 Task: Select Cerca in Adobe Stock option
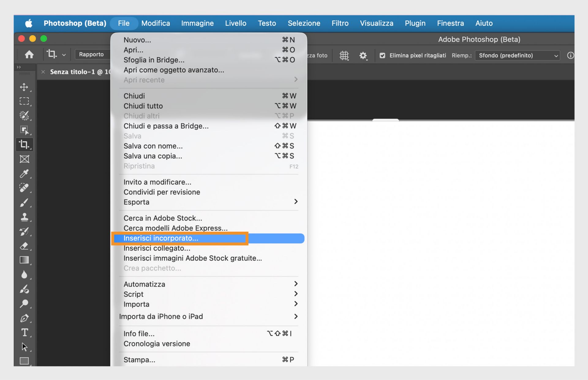pos(163,218)
